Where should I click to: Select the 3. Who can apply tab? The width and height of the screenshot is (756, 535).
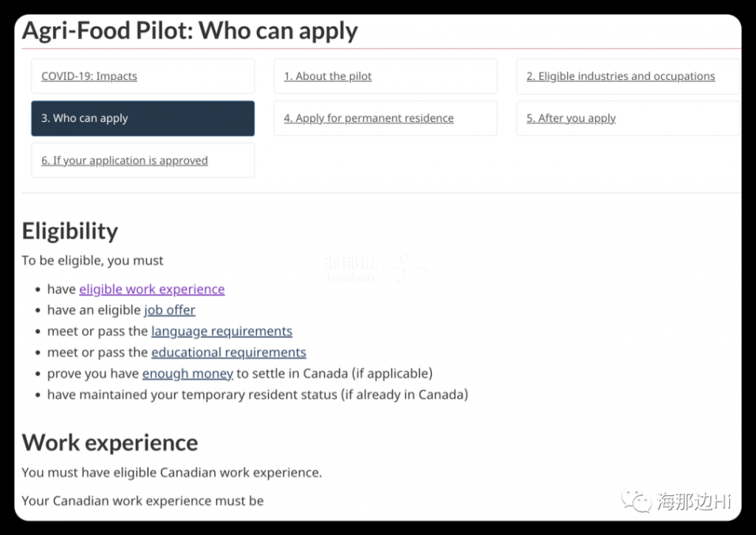pos(142,118)
